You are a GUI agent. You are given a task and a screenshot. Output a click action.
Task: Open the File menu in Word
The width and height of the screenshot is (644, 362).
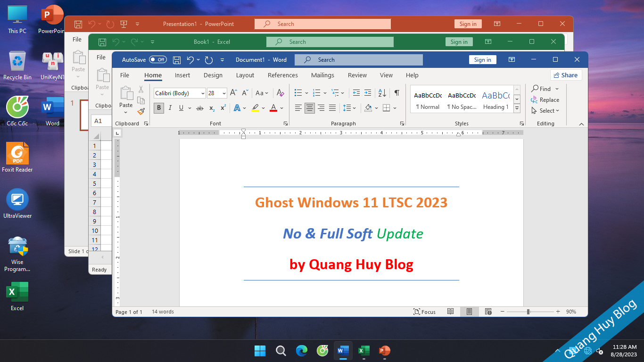124,75
